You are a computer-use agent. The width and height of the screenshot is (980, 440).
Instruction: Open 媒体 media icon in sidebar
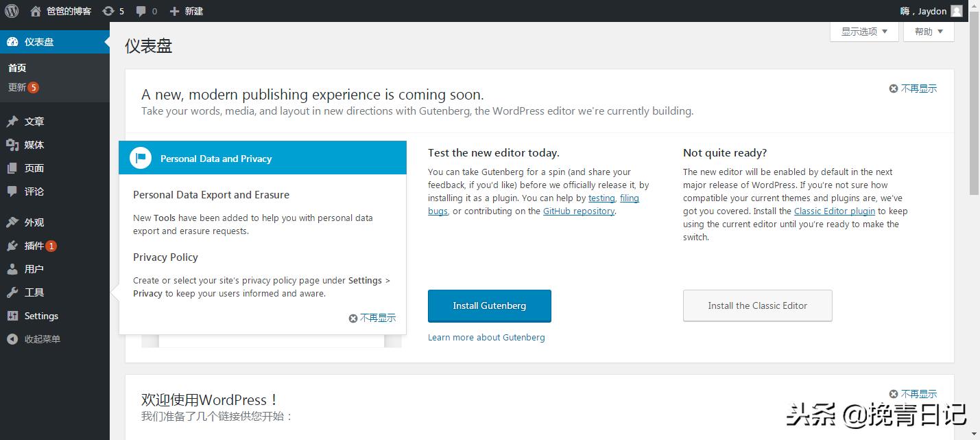12,145
